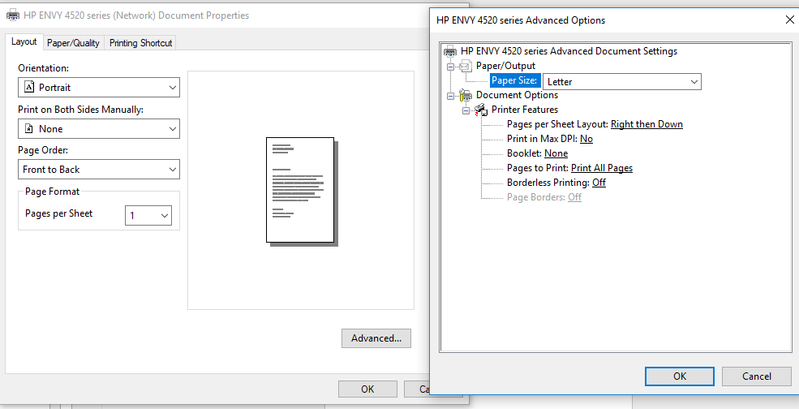Open the Orientation dropdown
The height and width of the screenshot is (409, 799).
tap(99, 87)
